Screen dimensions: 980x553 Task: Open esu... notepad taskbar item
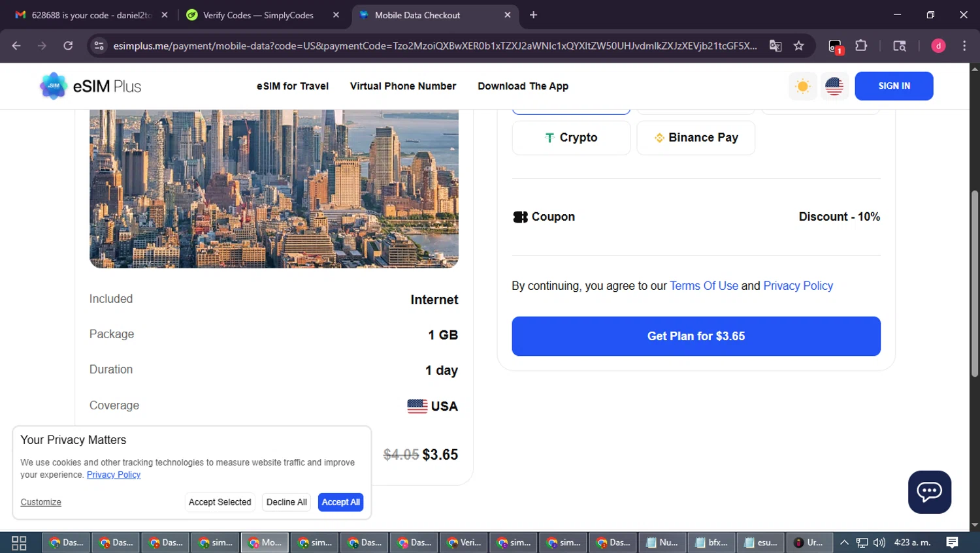[x=761, y=543]
